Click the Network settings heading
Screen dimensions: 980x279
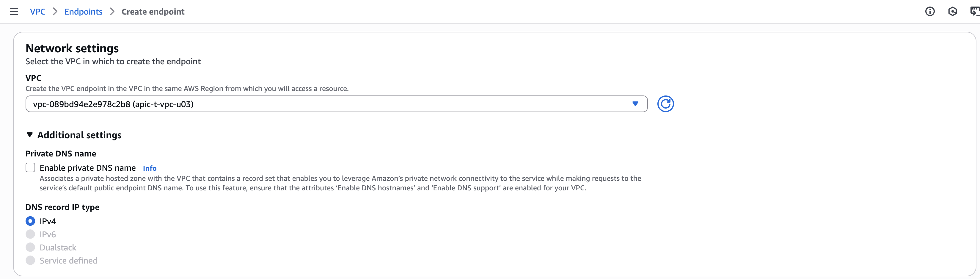(72, 48)
